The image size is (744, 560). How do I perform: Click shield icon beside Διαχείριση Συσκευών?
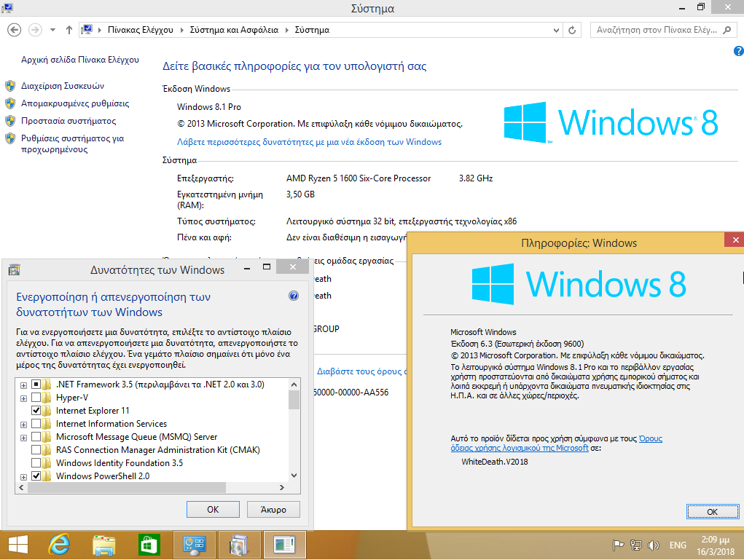[x=10, y=86]
